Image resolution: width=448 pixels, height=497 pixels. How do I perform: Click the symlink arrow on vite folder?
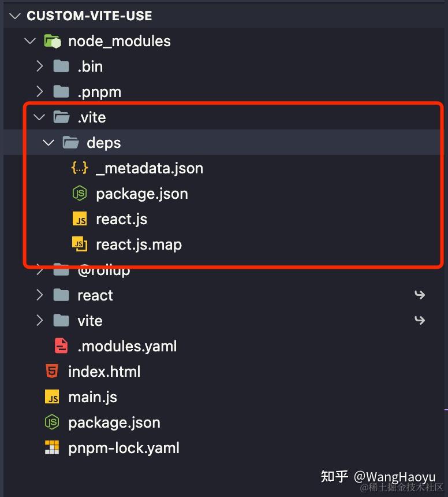coord(420,321)
